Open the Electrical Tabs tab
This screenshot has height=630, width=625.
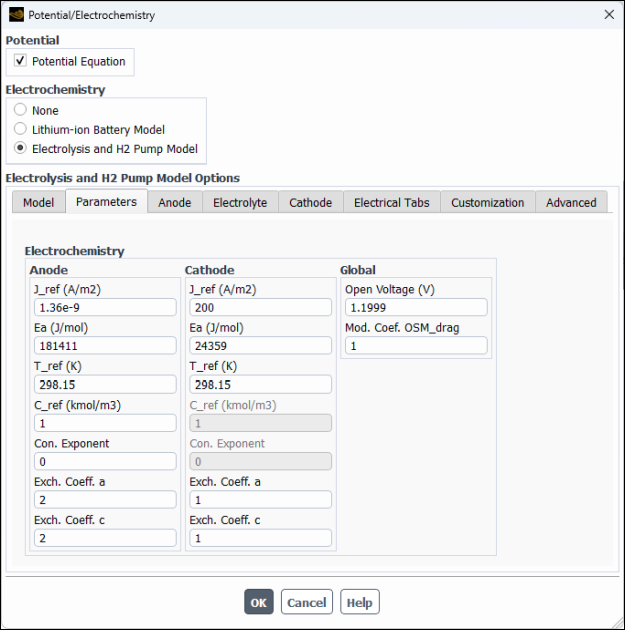tap(392, 202)
